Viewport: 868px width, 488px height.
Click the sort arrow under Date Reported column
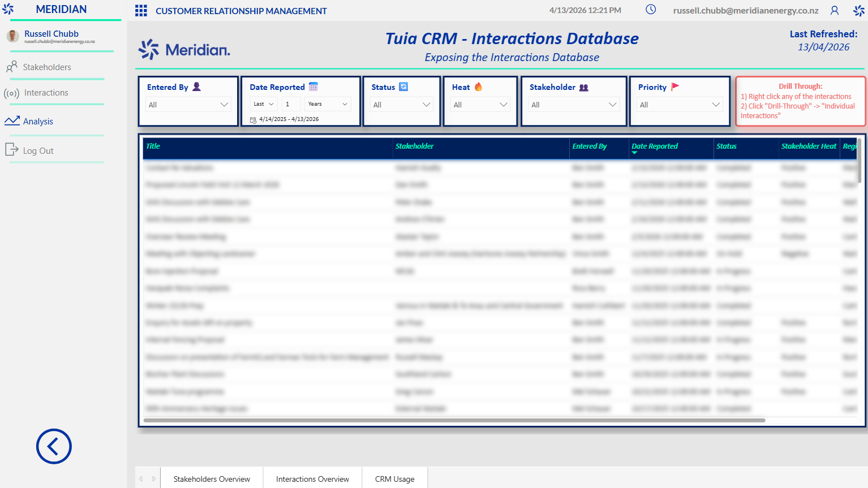click(x=635, y=153)
